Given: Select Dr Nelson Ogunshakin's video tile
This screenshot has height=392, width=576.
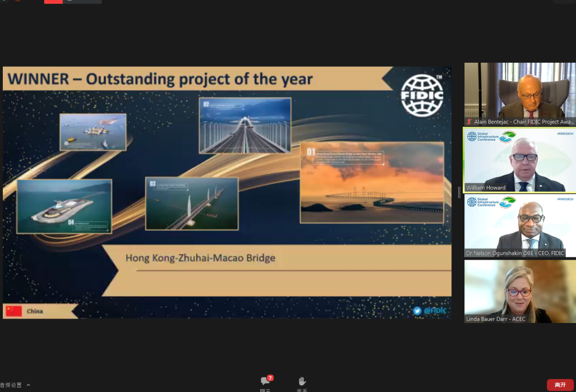Looking at the screenshot, I should 520,225.
